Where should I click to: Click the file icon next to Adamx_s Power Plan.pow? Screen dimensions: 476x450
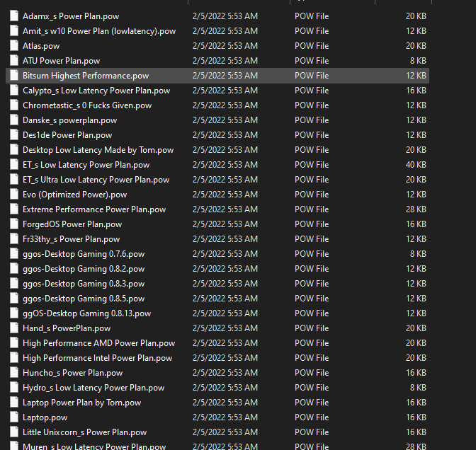tap(14, 16)
